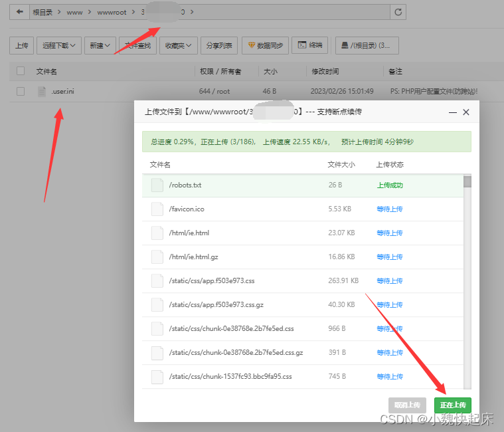Click 上传成功 status for robots.txt
Viewport: 504px width, 432px height.
click(390, 185)
